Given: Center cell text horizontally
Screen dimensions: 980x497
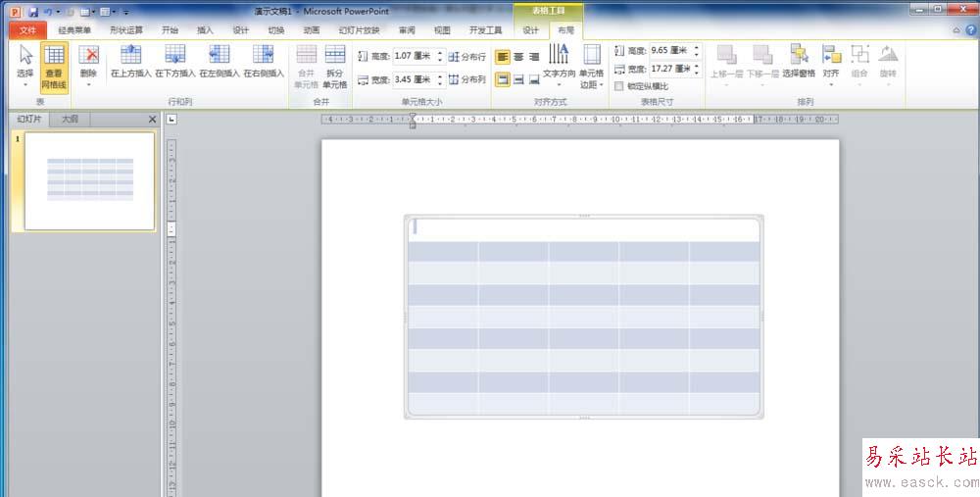Looking at the screenshot, I should pos(518,57).
